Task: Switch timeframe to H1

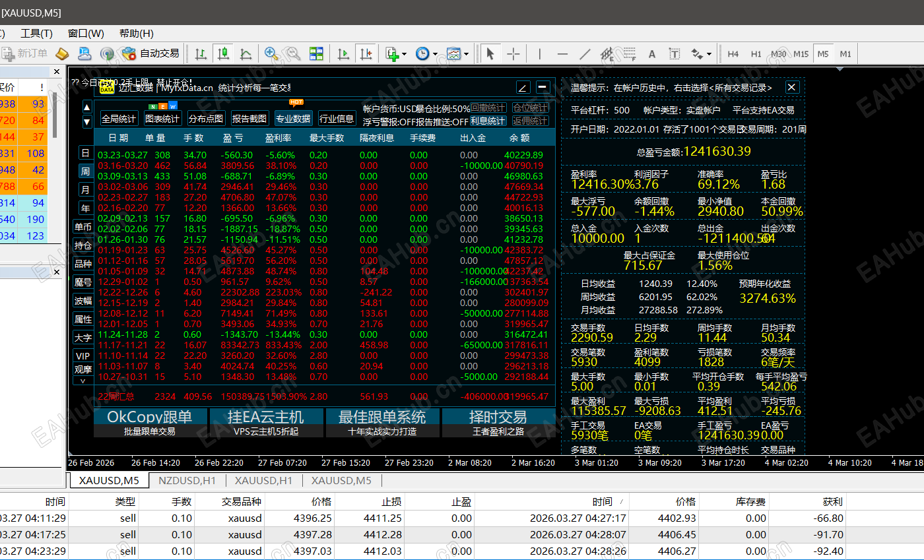Action: tap(756, 54)
